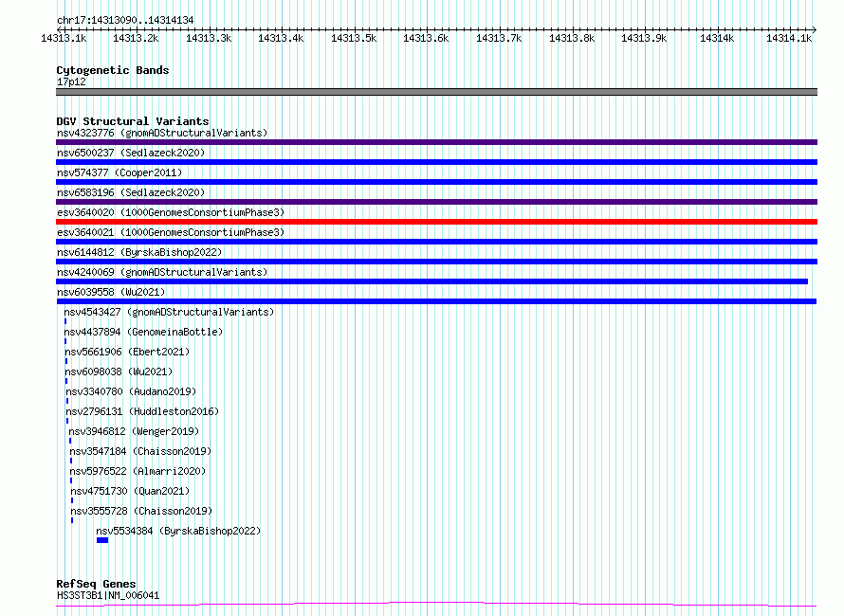Screen dimensions: 844x616
Task: Click the 14313.3k ruler tick label
Action: tap(209, 38)
